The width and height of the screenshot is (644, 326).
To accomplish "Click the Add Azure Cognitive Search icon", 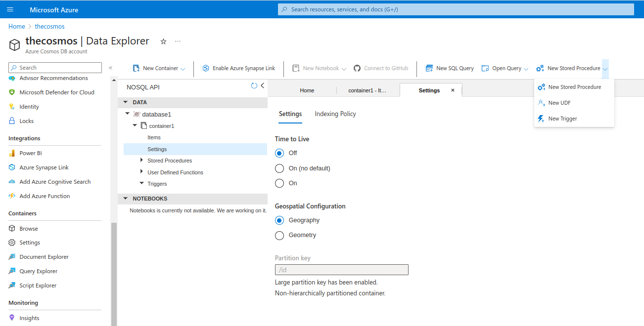I will (x=12, y=182).
